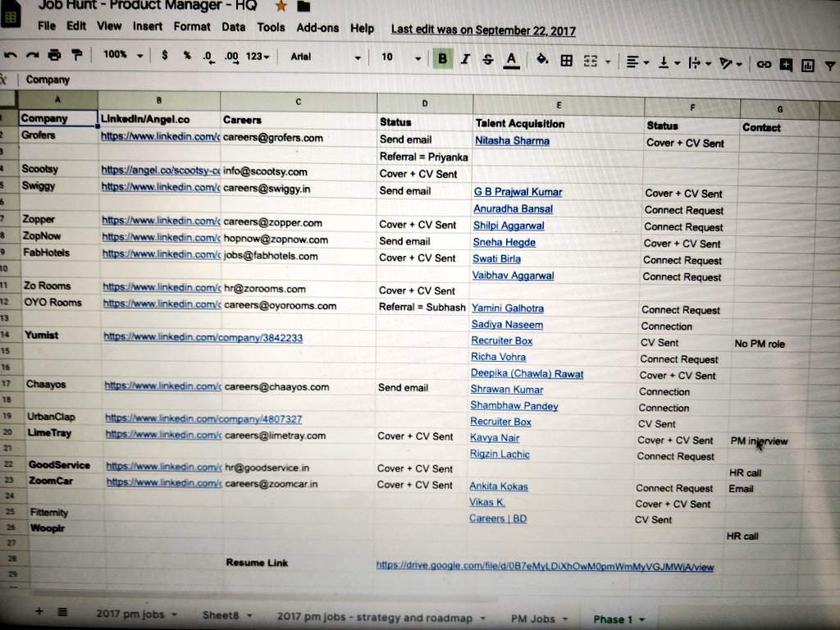Open the last edit history link
This screenshot has height=630, width=840.
pyautogui.click(x=483, y=30)
